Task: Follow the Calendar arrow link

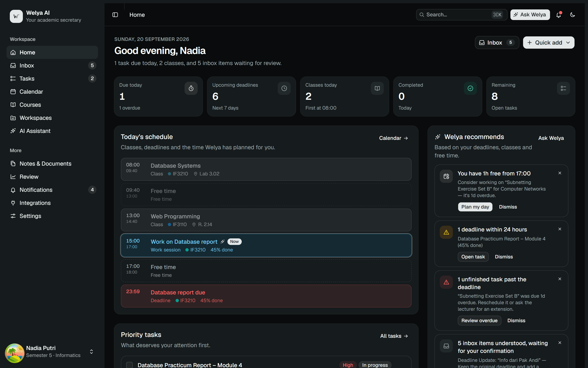Action: click(393, 138)
